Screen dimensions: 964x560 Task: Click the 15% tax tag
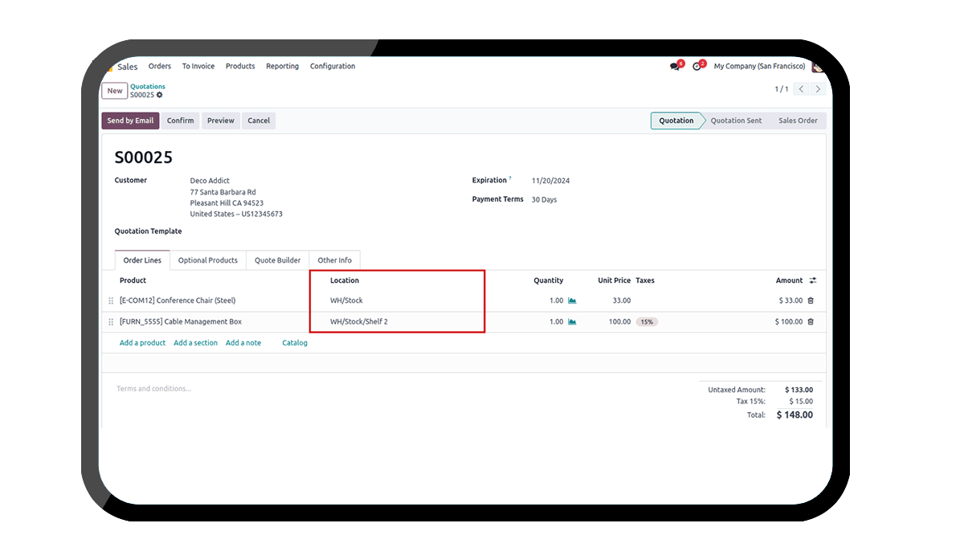tap(647, 321)
